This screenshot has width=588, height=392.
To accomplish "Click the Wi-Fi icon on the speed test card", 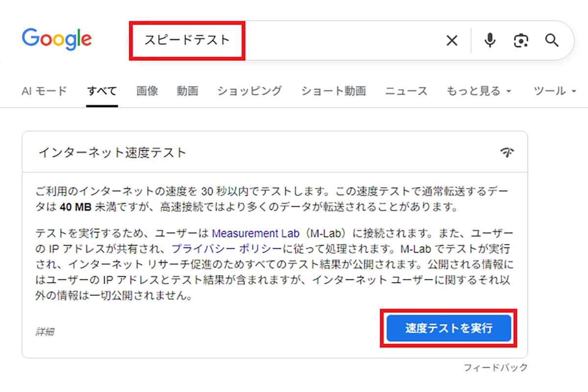I will click(508, 152).
